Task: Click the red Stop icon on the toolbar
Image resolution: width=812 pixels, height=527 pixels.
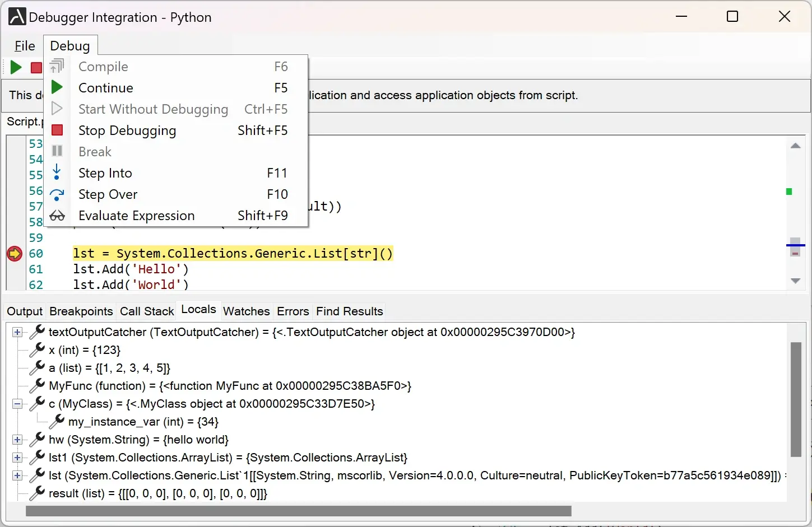Action: click(35, 67)
